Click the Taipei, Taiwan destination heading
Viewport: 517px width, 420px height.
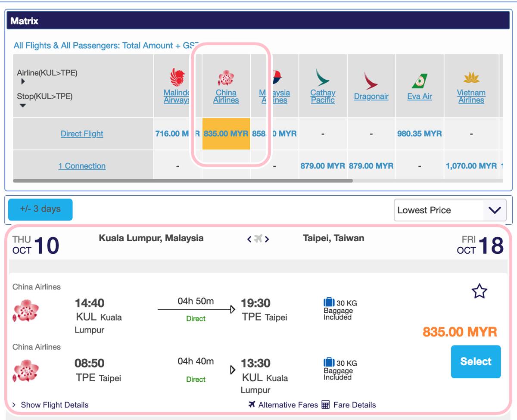[x=333, y=238]
